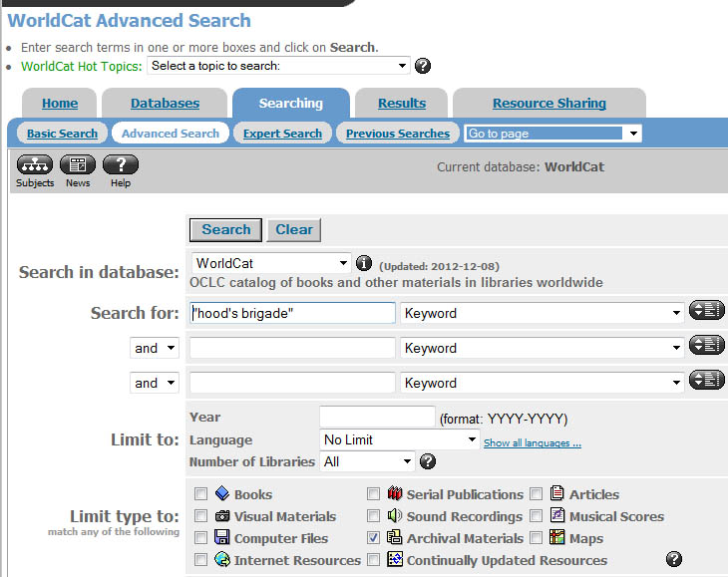
Task: Open index browse icon for second Keyword row
Action: pyautogui.click(x=707, y=345)
